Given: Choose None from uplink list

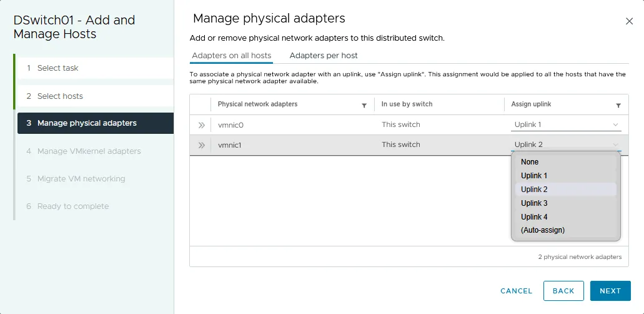Looking at the screenshot, I should point(565,162).
